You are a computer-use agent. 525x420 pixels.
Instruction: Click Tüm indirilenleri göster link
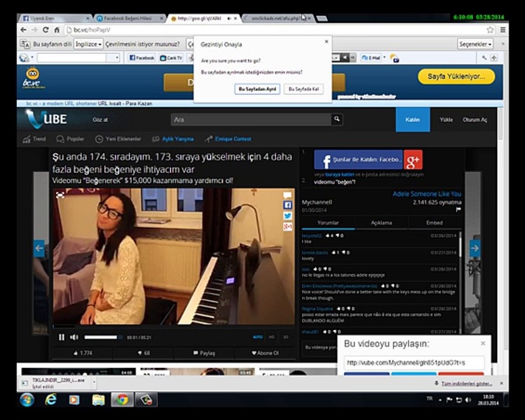pos(467,383)
